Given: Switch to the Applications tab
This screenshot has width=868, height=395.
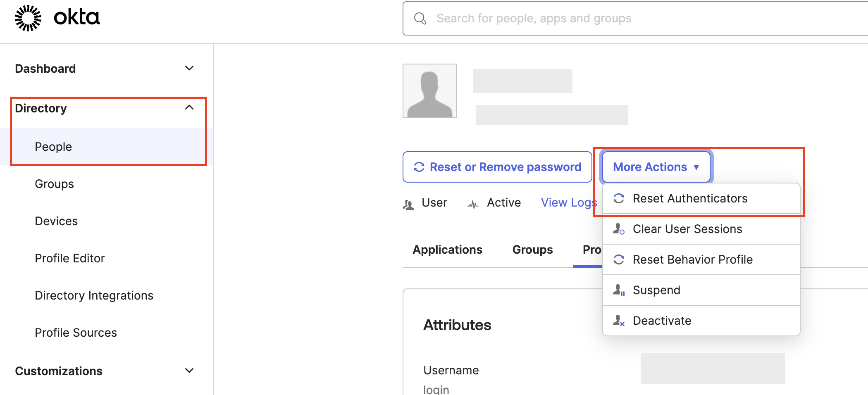Looking at the screenshot, I should coord(448,250).
